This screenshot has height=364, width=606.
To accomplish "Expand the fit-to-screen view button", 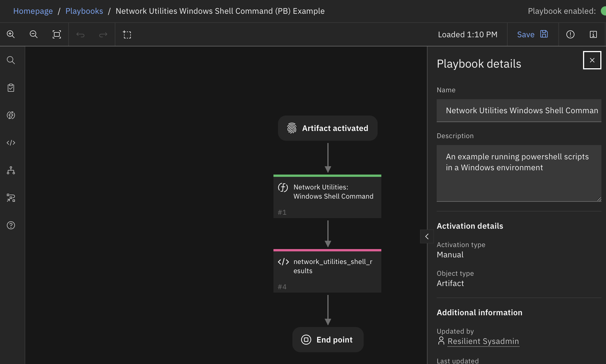I will (56, 34).
